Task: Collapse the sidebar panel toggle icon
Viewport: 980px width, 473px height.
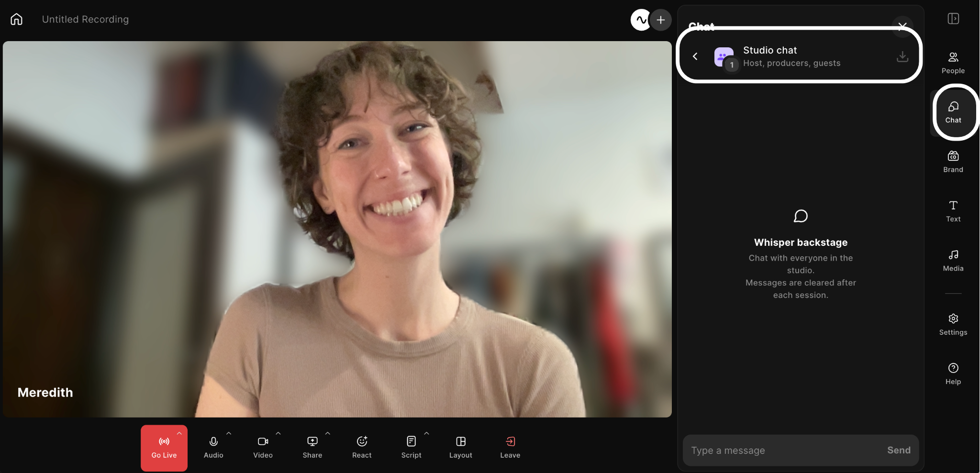Action: click(953, 19)
